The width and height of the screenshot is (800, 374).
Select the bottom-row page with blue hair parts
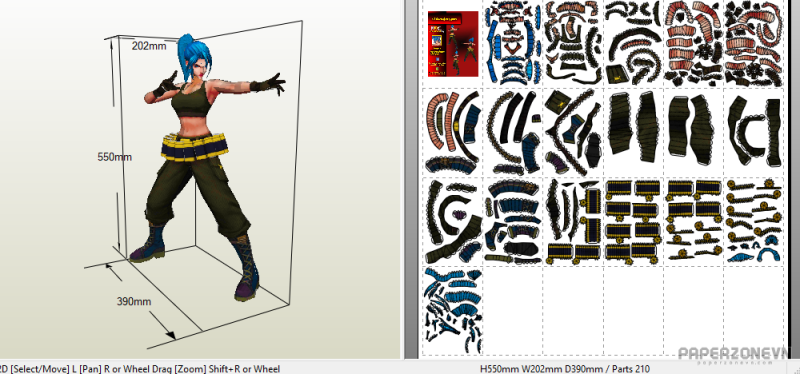tap(453, 311)
